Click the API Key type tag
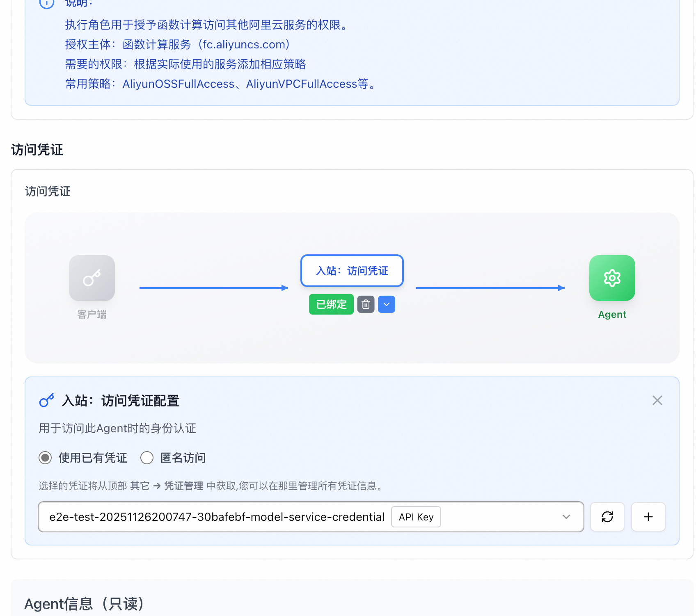Image resolution: width=696 pixels, height=616 pixels. tap(416, 517)
